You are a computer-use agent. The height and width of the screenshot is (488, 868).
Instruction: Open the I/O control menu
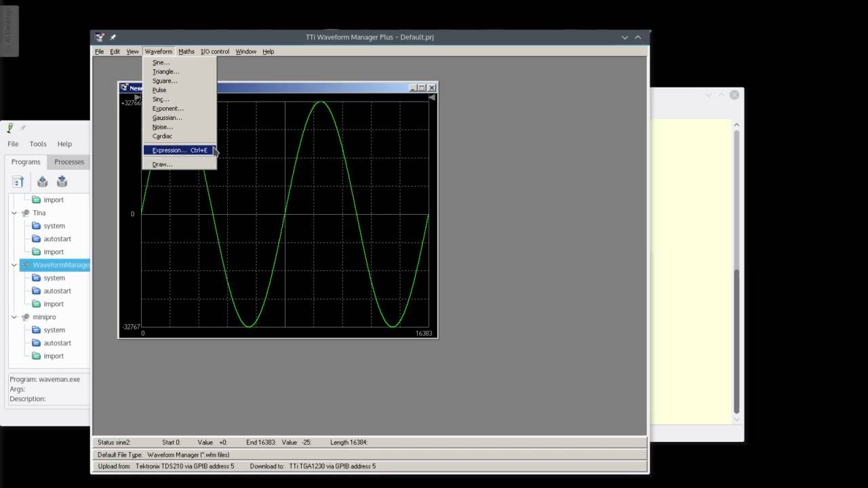pyautogui.click(x=215, y=52)
